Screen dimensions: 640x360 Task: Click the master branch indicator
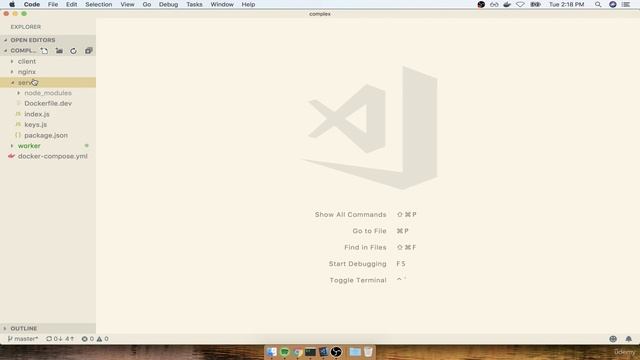[23, 339]
